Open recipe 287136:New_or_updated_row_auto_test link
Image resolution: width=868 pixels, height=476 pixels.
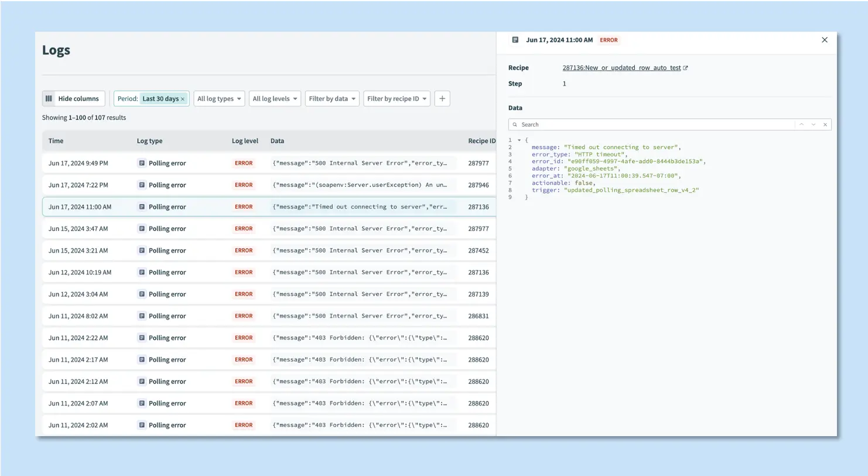click(x=621, y=67)
